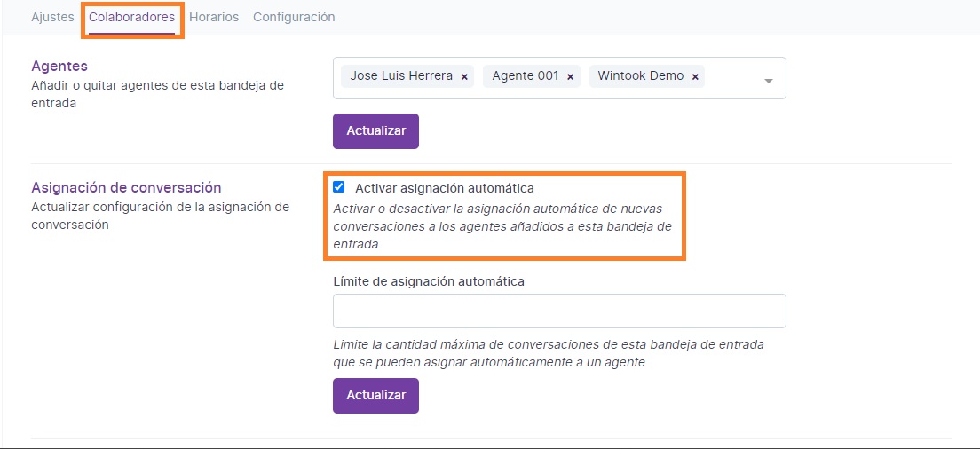Switch to the Horarios tab

click(x=214, y=17)
